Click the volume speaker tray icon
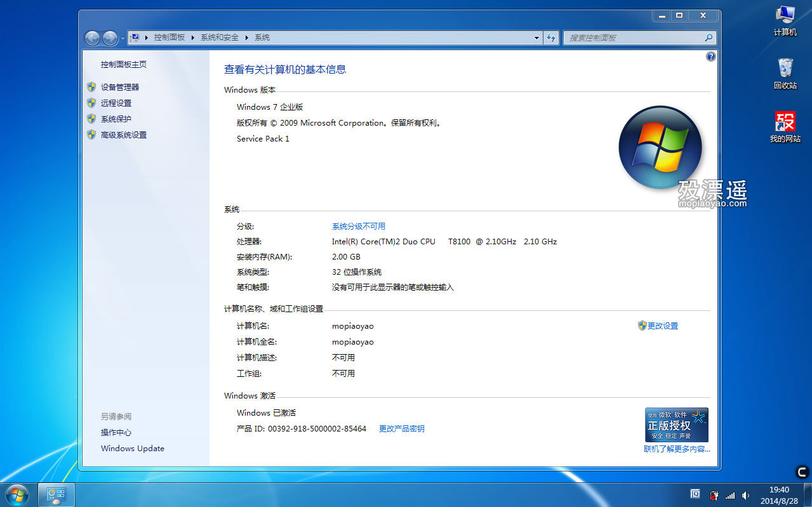Image resolution: width=812 pixels, height=507 pixels. pyautogui.click(x=746, y=495)
